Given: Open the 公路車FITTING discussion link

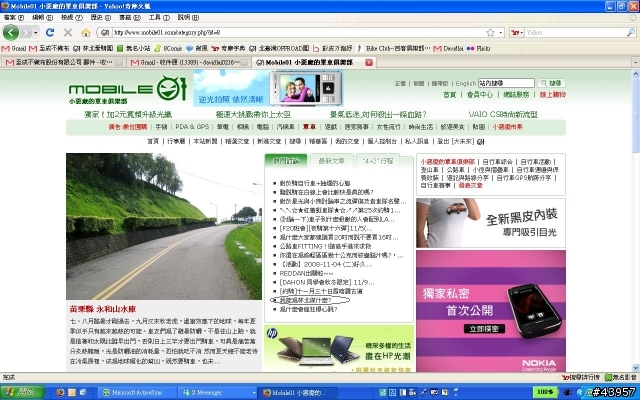Looking at the screenshot, I should [325, 246].
